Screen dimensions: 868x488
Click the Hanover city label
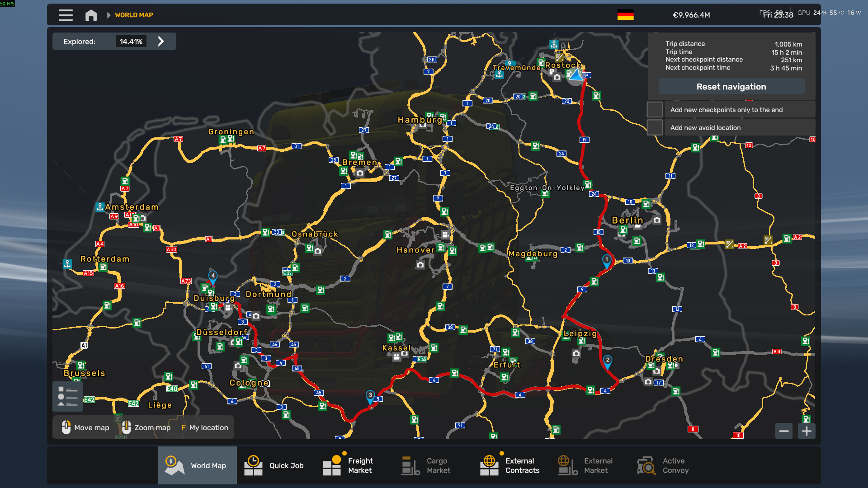[x=415, y=250]
